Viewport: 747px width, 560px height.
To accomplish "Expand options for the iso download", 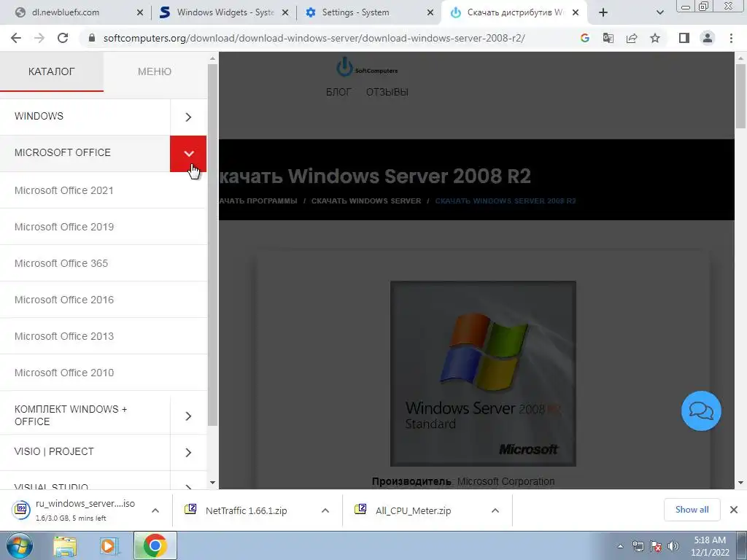I will [155, 510].
